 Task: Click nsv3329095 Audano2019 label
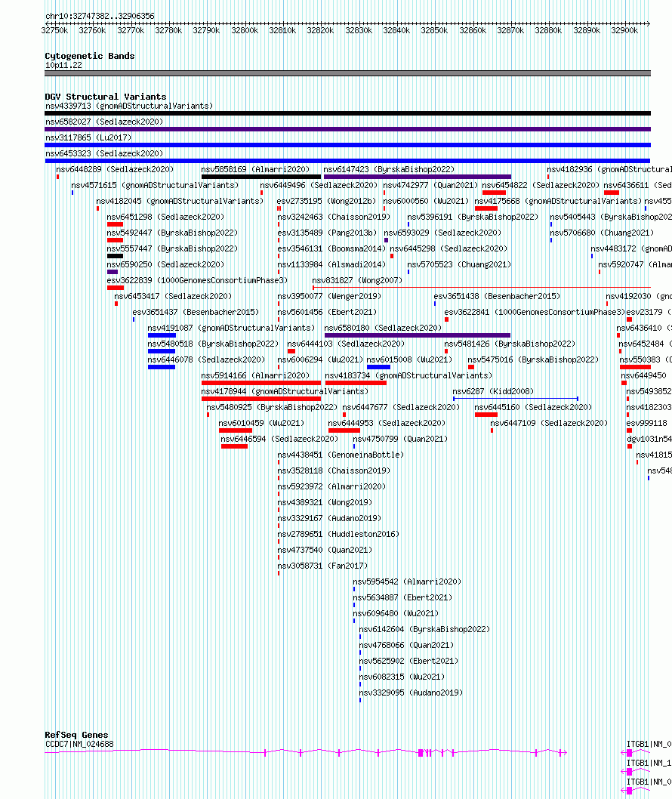tap(412, 693)
